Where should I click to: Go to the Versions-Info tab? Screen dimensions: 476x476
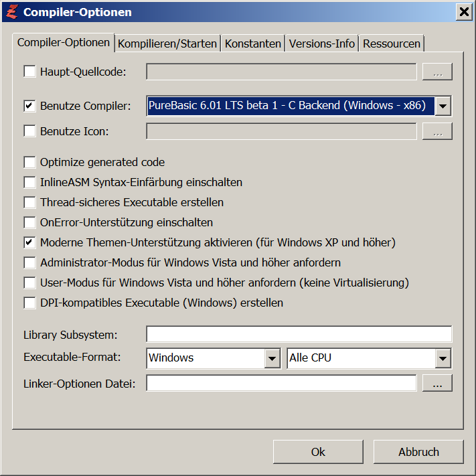click(x=322, y=44)
